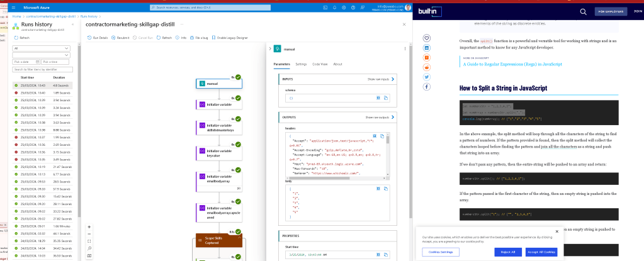The height and width of the screenshot is (261, 644).
Task: Open the All status filter dropdown
Action: point(41,48)
